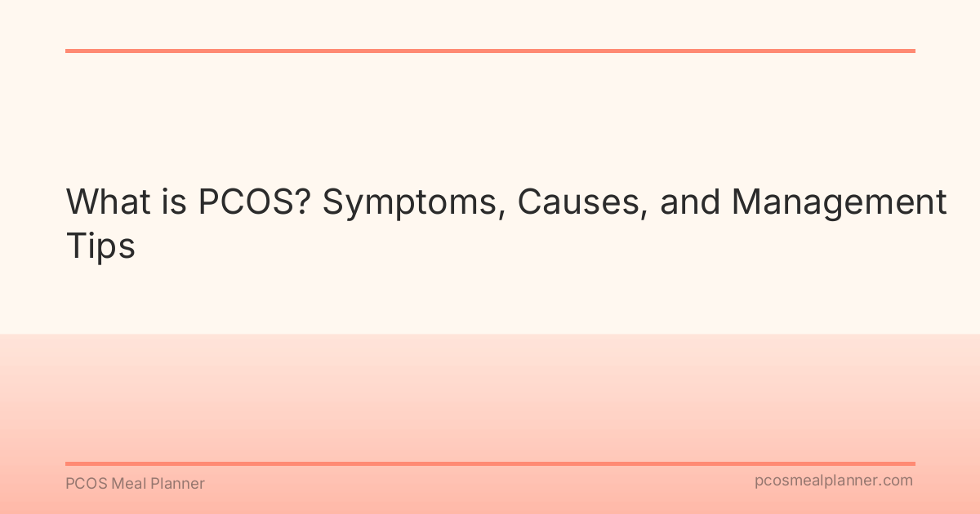
Task: Click the footer word "PCOS" at bottom left
Action: point(84,483)
